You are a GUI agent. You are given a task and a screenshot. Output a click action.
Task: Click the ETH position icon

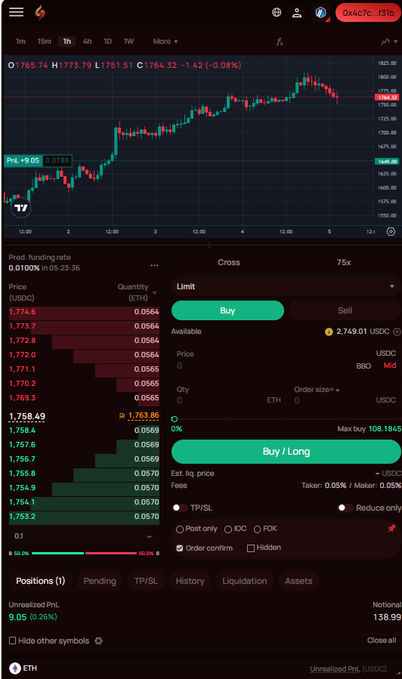click(15, 669)
